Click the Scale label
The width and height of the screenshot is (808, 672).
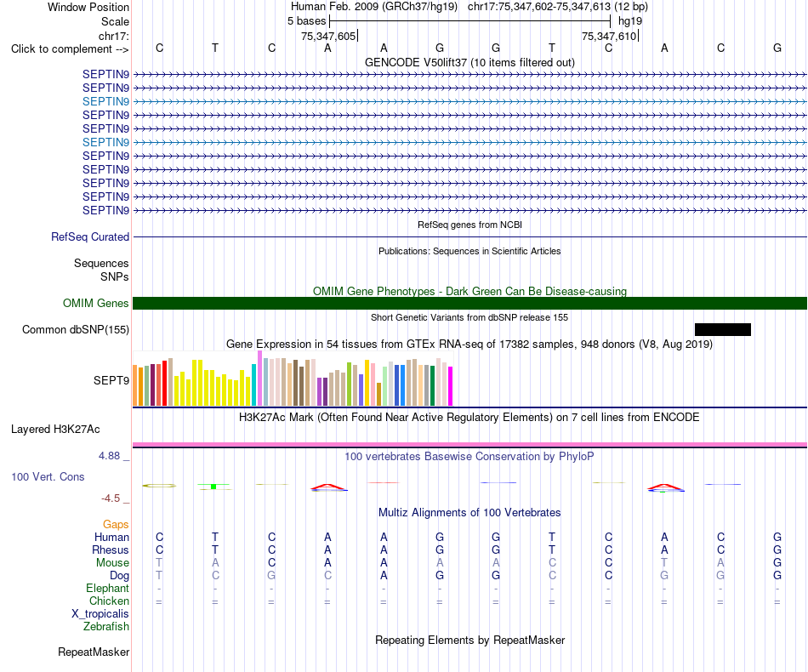coord(115,21)
